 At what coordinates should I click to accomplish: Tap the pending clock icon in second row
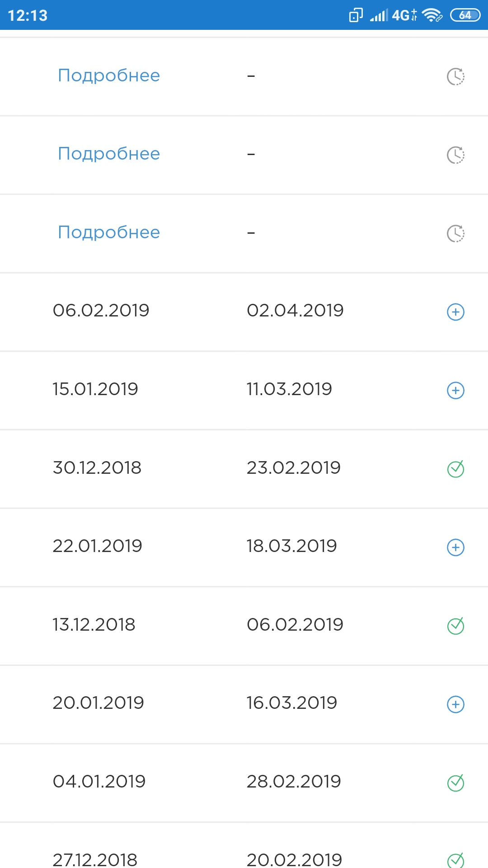click(455, 155)
